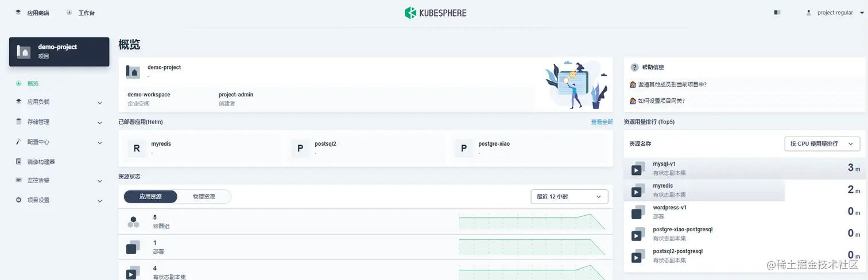Click the project-admin 创建者 text
The height and width of the screenshot is (280, 868).
click(236, 99)
